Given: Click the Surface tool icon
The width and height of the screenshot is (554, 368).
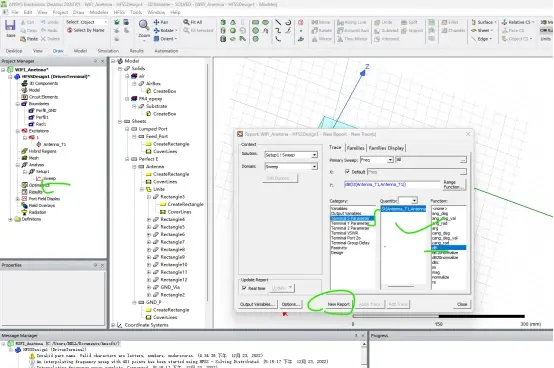Looking at the screenshot, I should coord(474,22).
